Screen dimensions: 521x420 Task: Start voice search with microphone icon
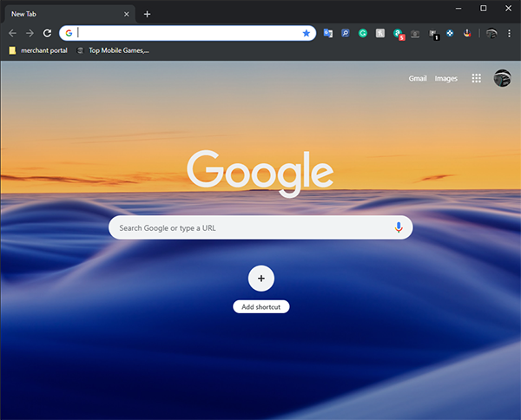click(399, 227)
